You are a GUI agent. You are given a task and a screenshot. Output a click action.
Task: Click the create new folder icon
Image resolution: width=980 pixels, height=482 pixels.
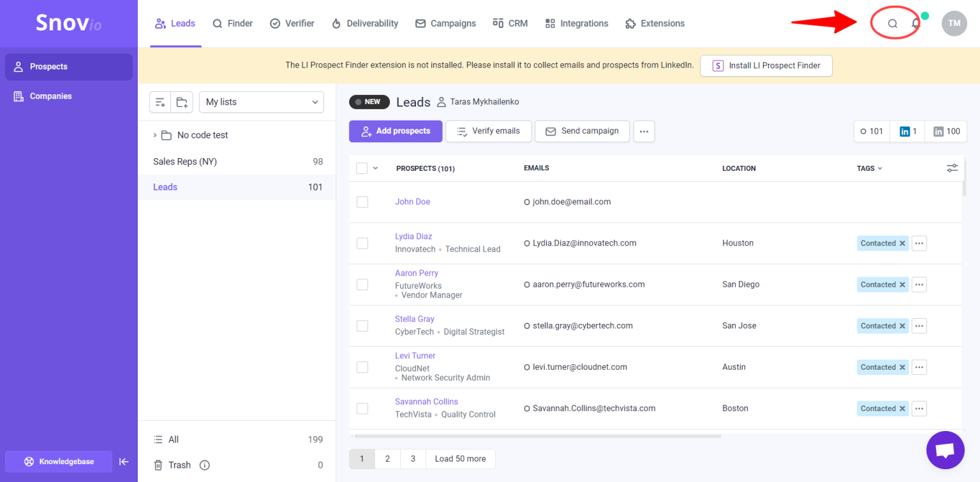pyautogui.click(x=182, y=102)
